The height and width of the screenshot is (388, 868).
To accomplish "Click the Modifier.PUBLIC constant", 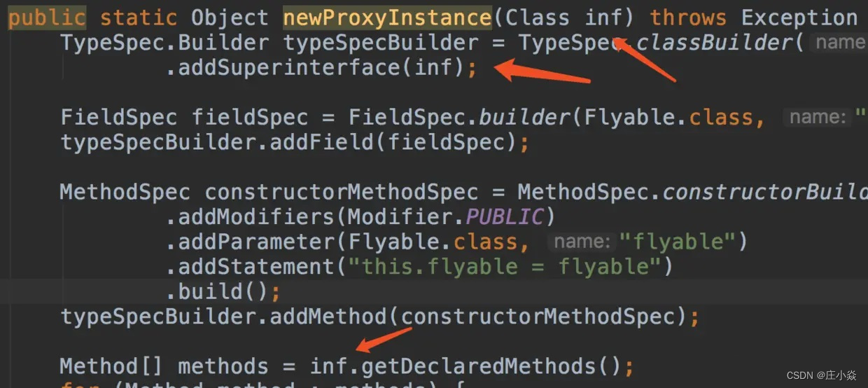I will coord(445,217).
